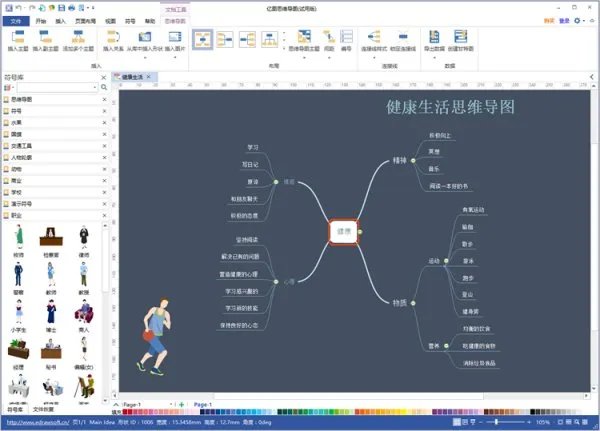Viewport: 600px width, 431px height.
Task: Click the 登录 (Login) link
Action: coord(564,21)
